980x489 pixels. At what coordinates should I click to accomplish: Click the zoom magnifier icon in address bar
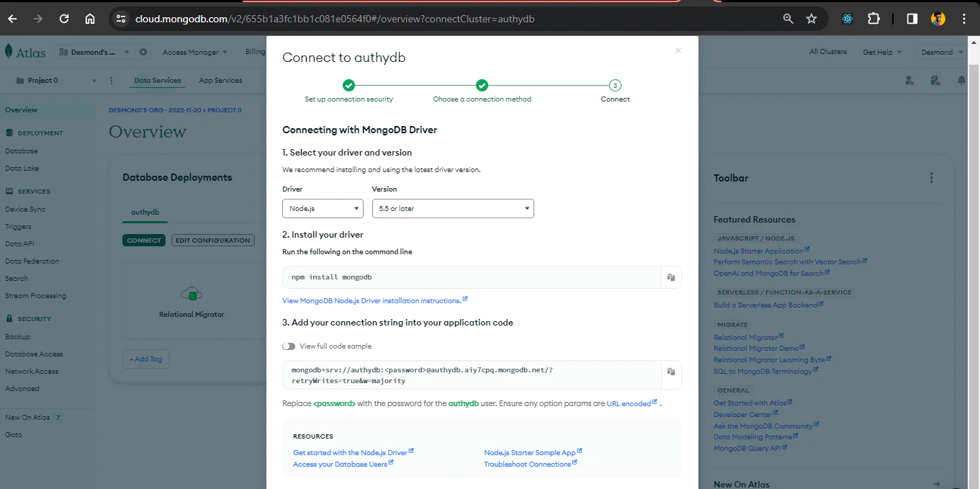coord(788,19)
